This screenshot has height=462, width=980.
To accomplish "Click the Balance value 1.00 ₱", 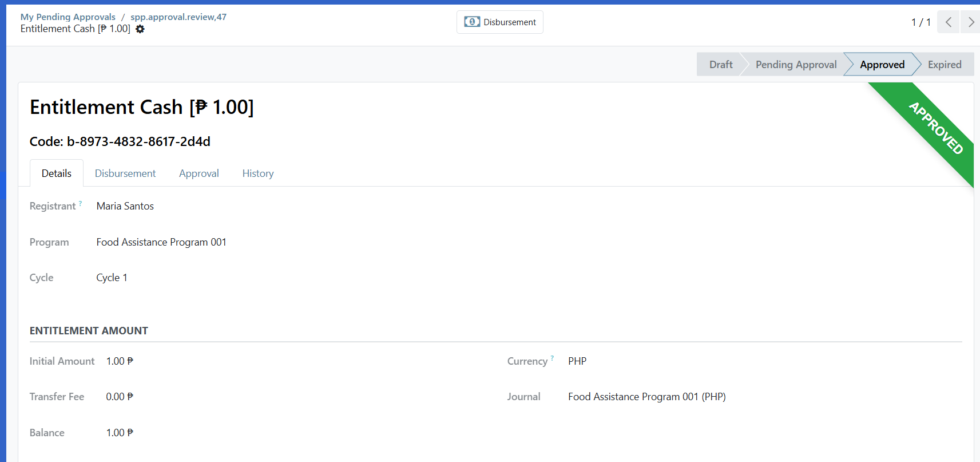I will tap(120, 433).
